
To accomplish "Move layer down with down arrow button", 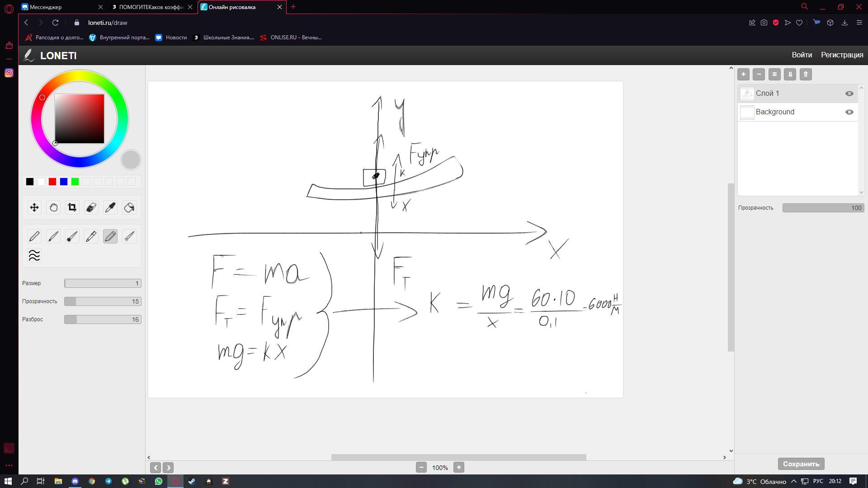I will (790, 74).
